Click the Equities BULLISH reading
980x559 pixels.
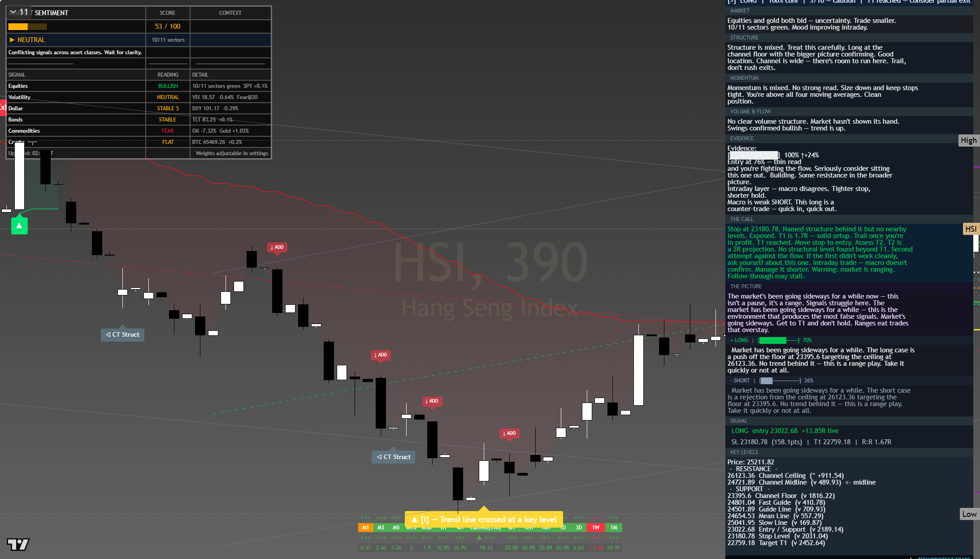click(168, 86)
